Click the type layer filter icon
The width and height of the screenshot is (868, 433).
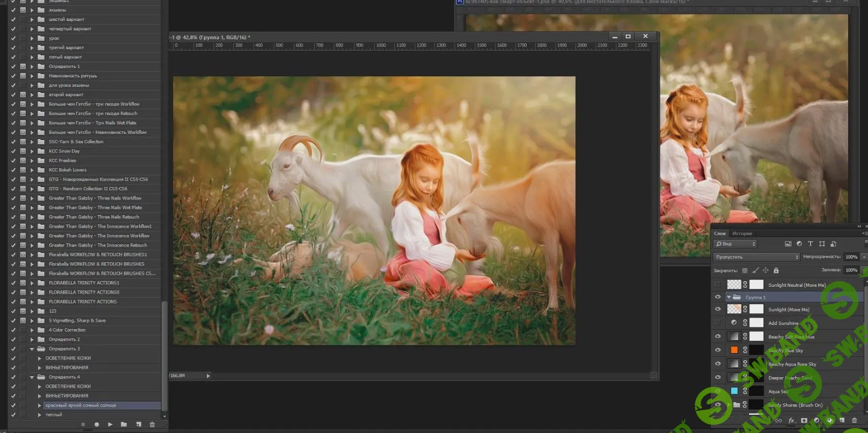pos(810,244)
